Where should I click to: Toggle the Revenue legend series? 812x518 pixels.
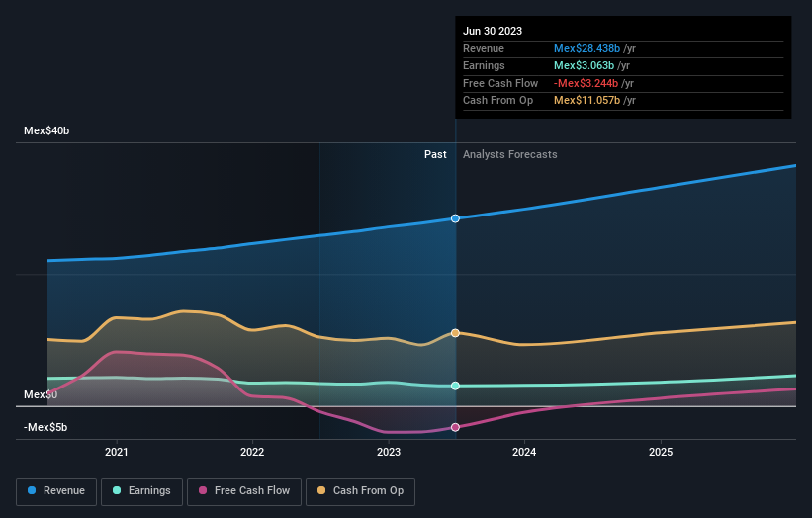56,491
